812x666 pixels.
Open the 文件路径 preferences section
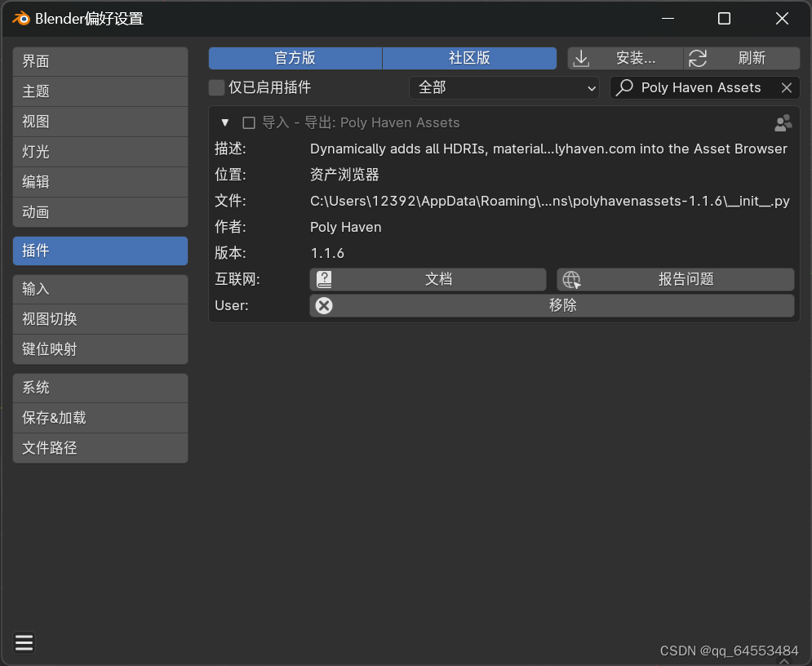click(x=100, y=448)
